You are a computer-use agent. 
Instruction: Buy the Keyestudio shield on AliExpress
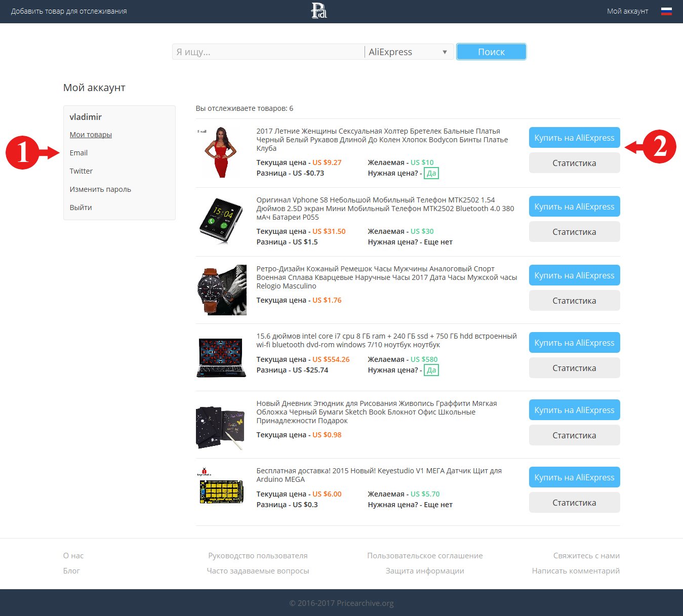pyautogui.click(x=574, y=477)
